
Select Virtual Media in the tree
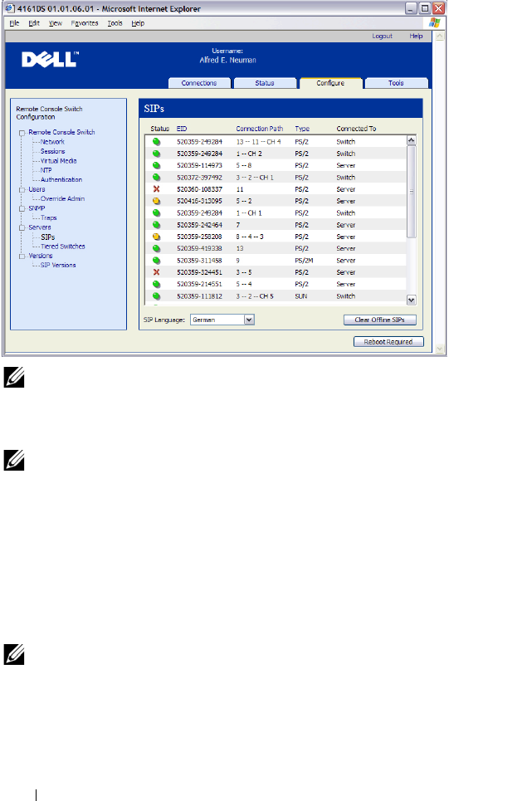pyautogui.click(x=59, y=161)
